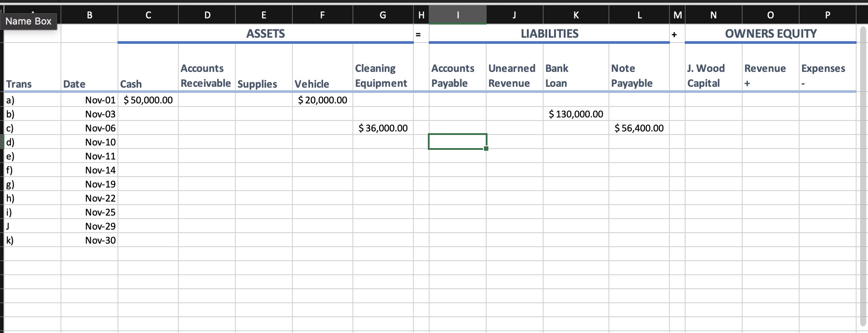This screenshot has height=333, width=868.
Task: Select column G header
Action: pos(383,15)
